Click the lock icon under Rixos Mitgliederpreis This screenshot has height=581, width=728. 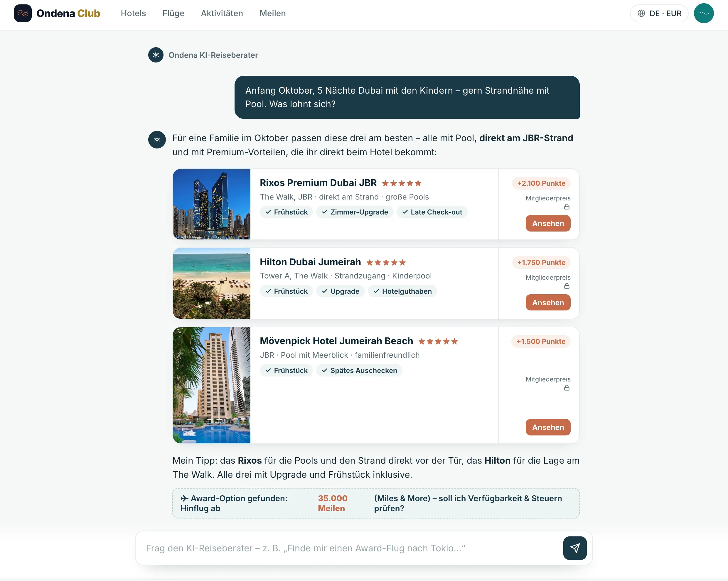click(567, 207)
